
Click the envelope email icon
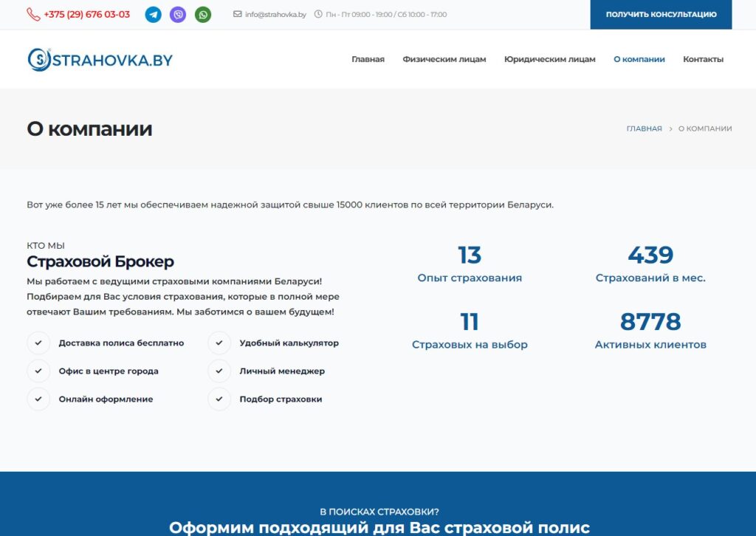[237, 14]
